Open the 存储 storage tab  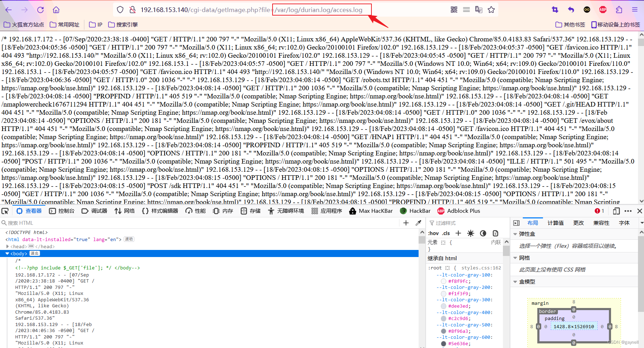251,211
